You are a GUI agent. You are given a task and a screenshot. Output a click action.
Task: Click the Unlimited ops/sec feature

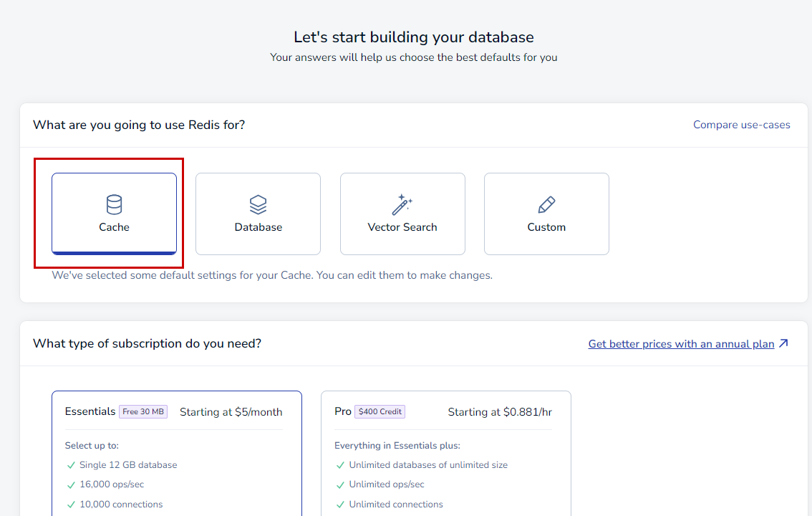(387, 484)
